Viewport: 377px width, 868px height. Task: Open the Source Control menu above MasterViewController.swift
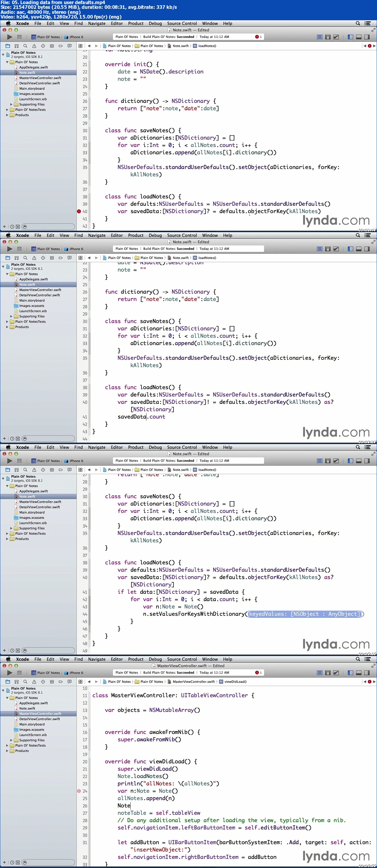182,659
